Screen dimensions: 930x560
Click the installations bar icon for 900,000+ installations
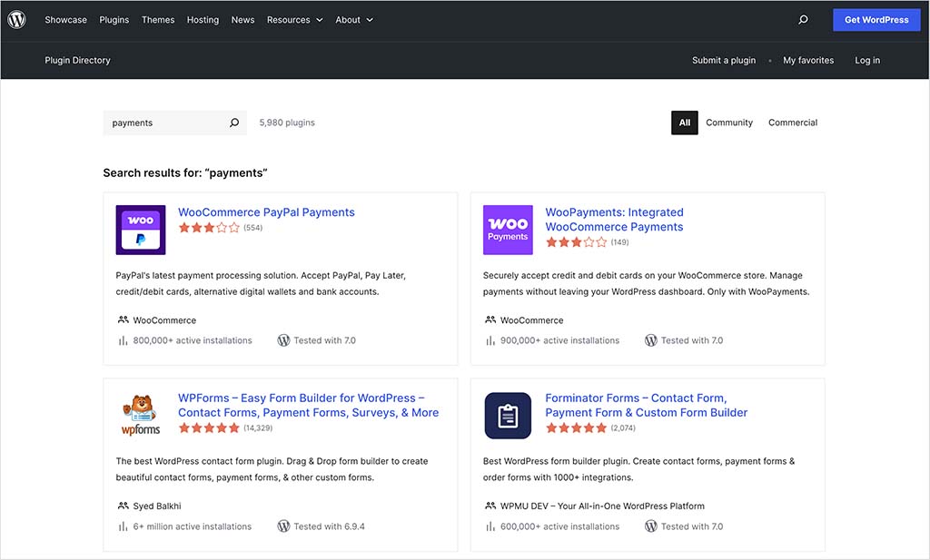point(490,340)
